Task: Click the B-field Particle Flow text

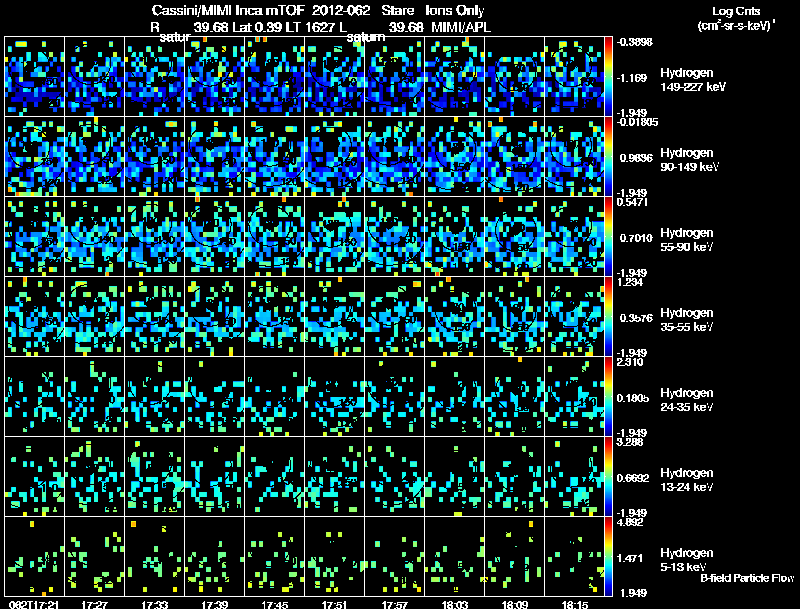Action: [747, 578]
